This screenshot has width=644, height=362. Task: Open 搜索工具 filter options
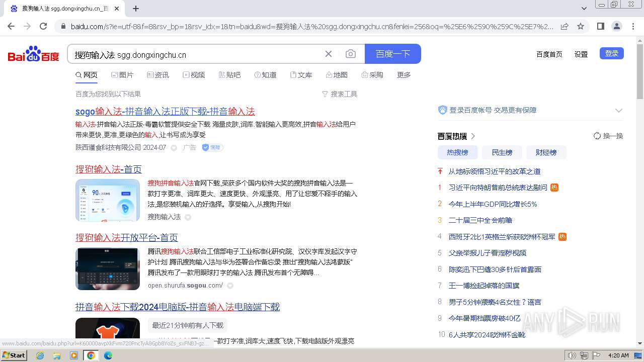pos(340,94)
